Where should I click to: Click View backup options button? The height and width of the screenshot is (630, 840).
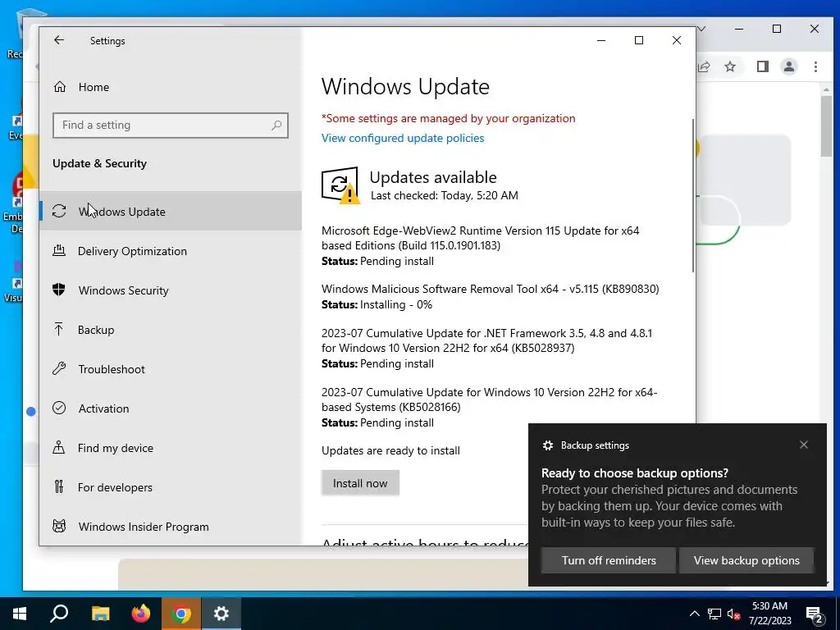(746, 560)
